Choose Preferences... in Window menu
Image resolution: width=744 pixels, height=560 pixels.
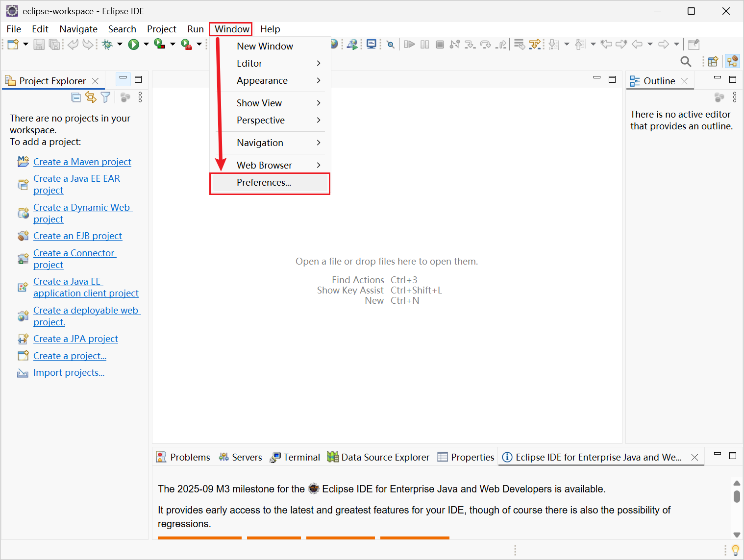tap(271, 183)
